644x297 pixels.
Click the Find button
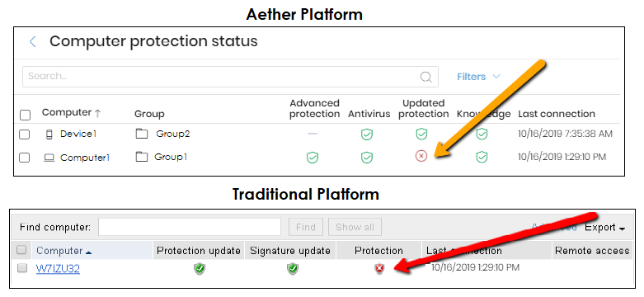[x=306, y=227]
